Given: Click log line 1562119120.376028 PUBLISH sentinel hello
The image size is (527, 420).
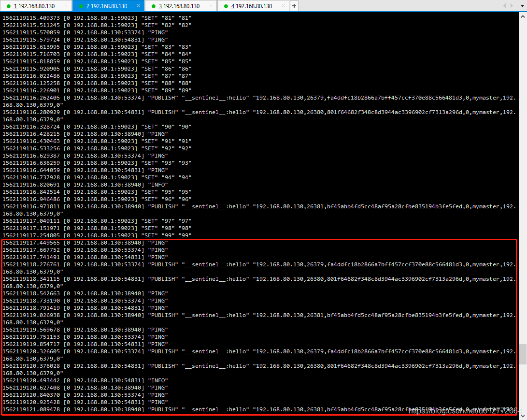Looking at the screenshot, I should pyautogui.click(x=259, y=370).
